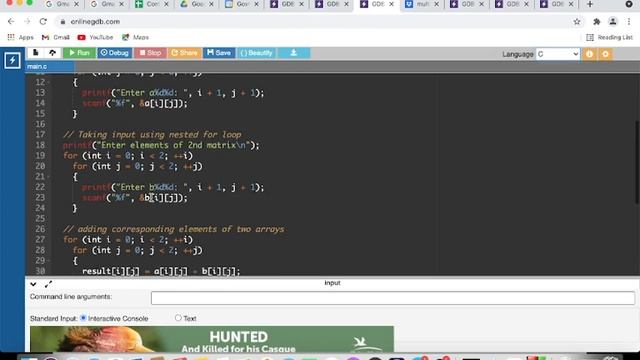Click the line number 16
640x360 pixels.
[40, 124]
